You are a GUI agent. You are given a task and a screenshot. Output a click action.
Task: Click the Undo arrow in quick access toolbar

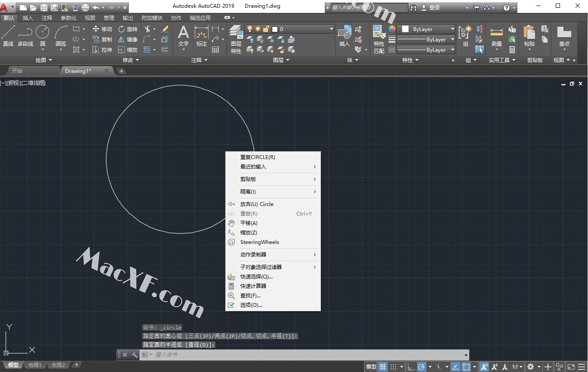(x=96, y=7)
